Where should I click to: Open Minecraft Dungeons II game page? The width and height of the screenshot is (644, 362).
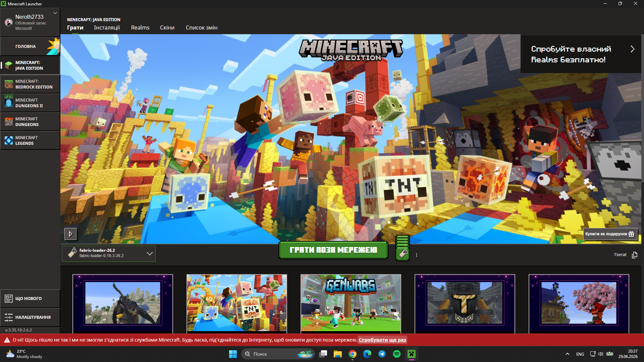click(30, 103)
